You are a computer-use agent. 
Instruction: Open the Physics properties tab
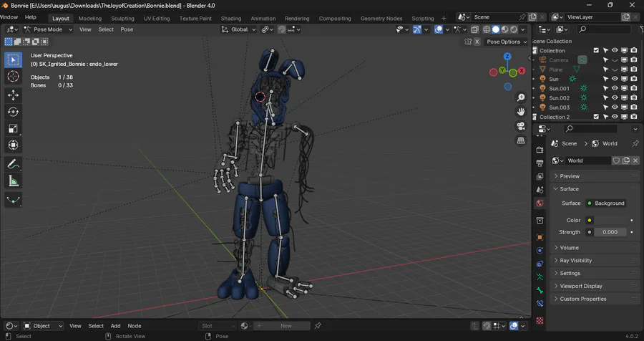point(540,251)
